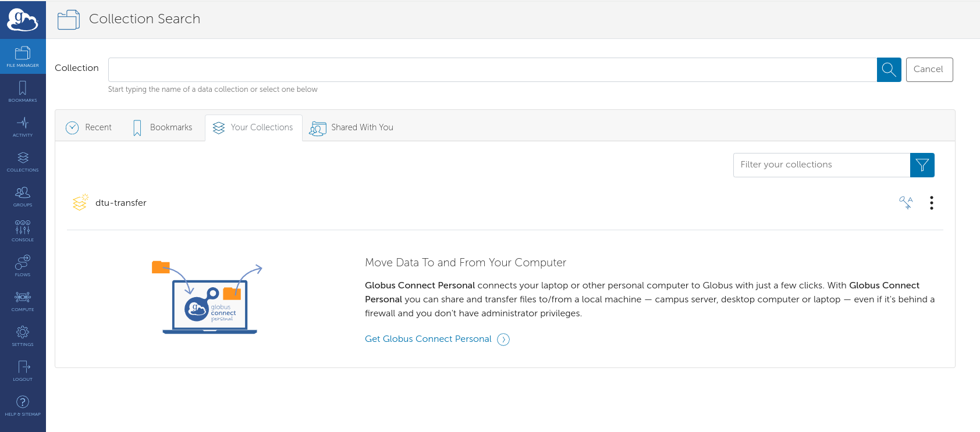Select the Shared With You tab
This screenshot has width=980, height=432.
tap(351, 127)
